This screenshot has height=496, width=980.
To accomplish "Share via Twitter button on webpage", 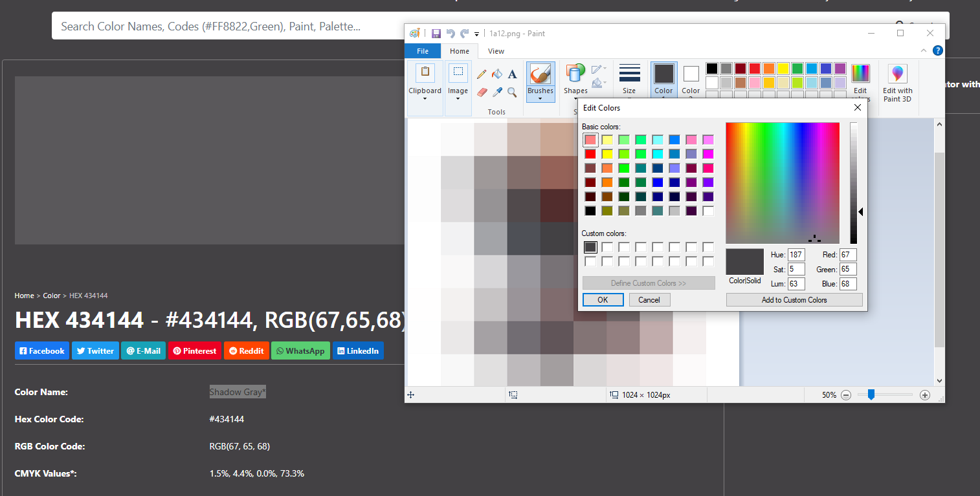I will 95,350.
